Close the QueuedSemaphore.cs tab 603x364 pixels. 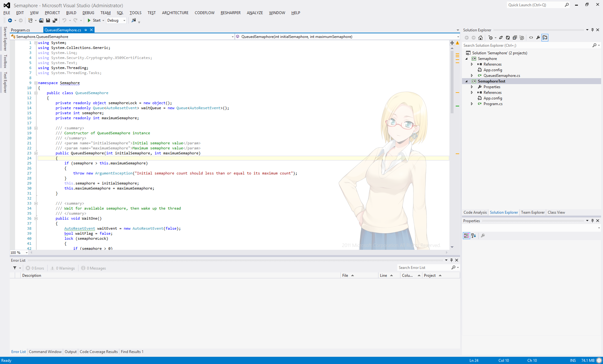tap(91, 30)
